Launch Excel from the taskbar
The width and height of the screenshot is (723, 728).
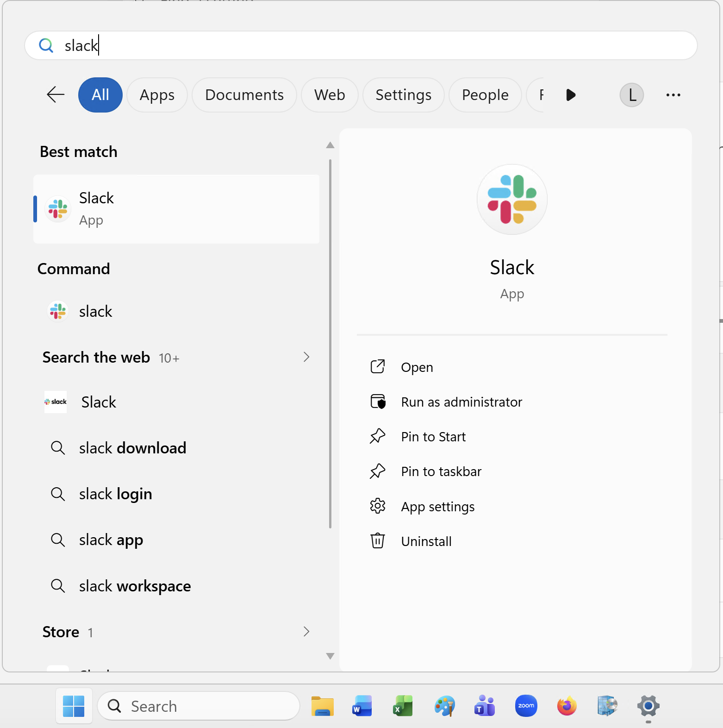pos(403,706)
